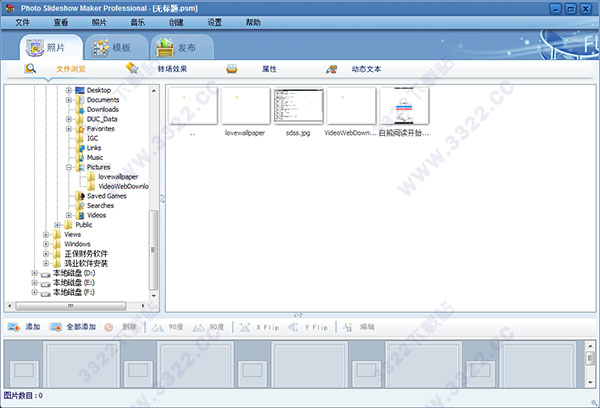Open the 音乐 menu
Image resolution: width=600 pixels, height=408 pixels.
tap(138, 23)
